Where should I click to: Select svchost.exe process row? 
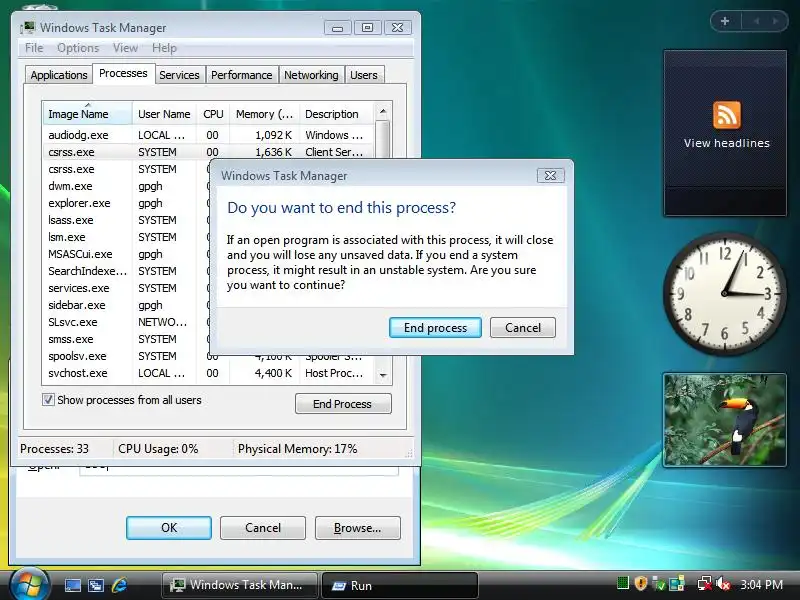coord(208,373)
